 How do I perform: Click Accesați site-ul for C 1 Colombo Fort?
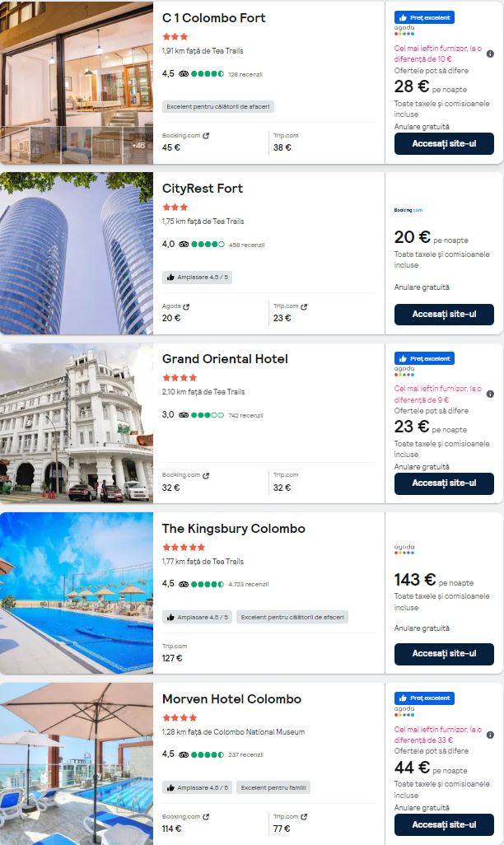coord(444,144)
